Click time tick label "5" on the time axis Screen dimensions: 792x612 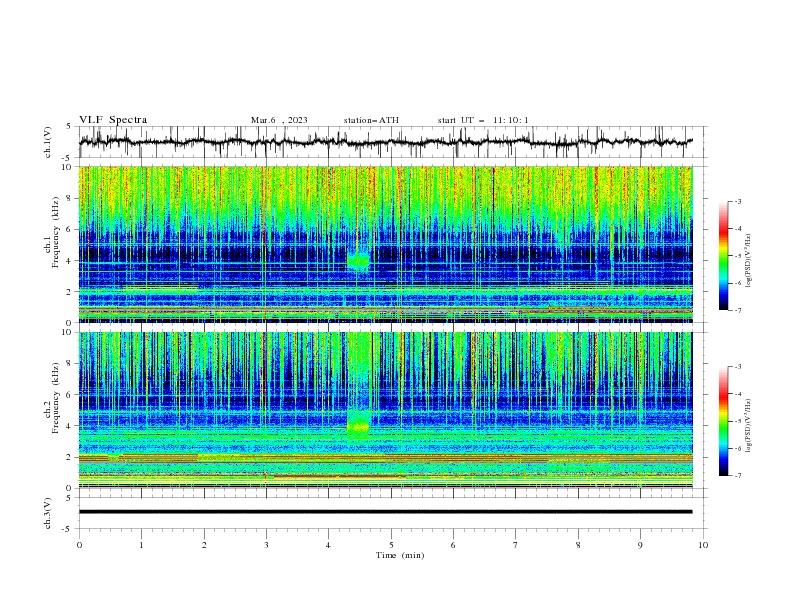[391, 545]
